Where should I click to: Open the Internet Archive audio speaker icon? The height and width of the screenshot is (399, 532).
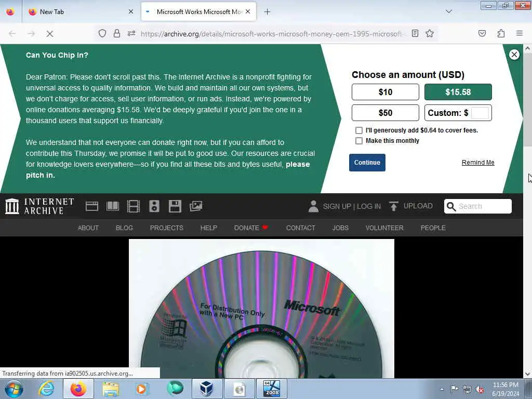pyautogui.click(x=154, y=206)
